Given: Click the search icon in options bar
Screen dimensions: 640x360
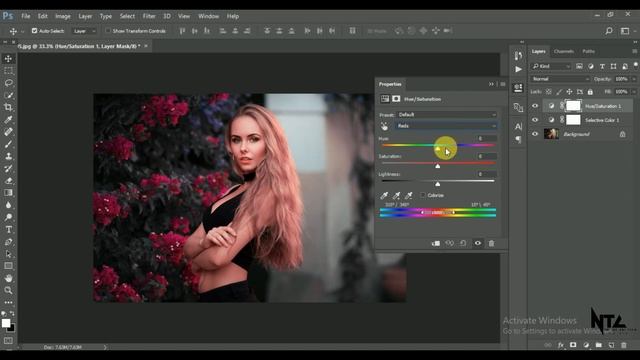Looking at the screenshot, I should [x=609, y=31].
